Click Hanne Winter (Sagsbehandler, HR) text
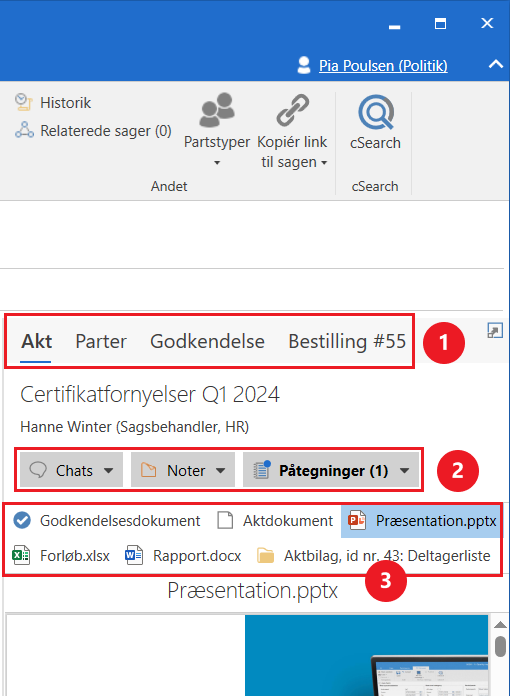This screenshot has width=510, height=696. coord(134,427)
